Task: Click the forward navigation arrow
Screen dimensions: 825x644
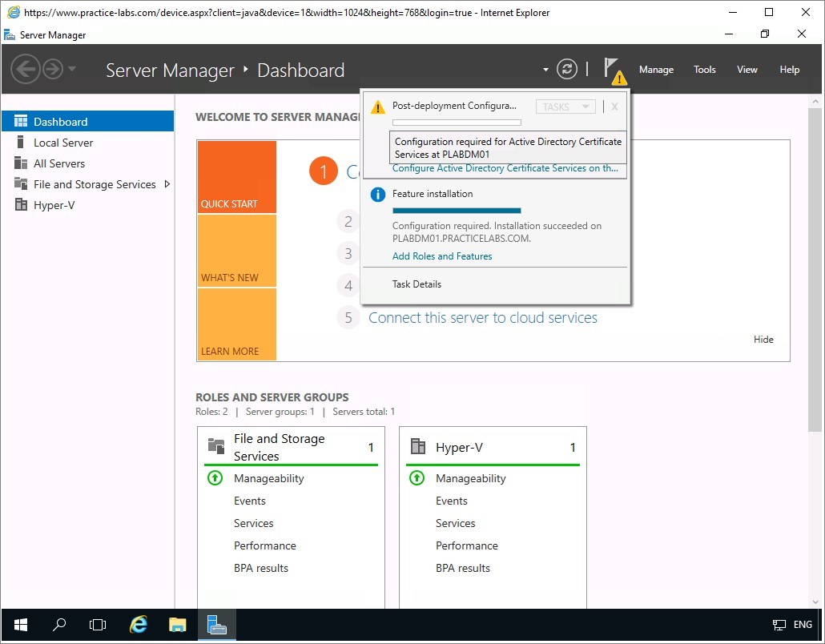Action: (53, 69)
